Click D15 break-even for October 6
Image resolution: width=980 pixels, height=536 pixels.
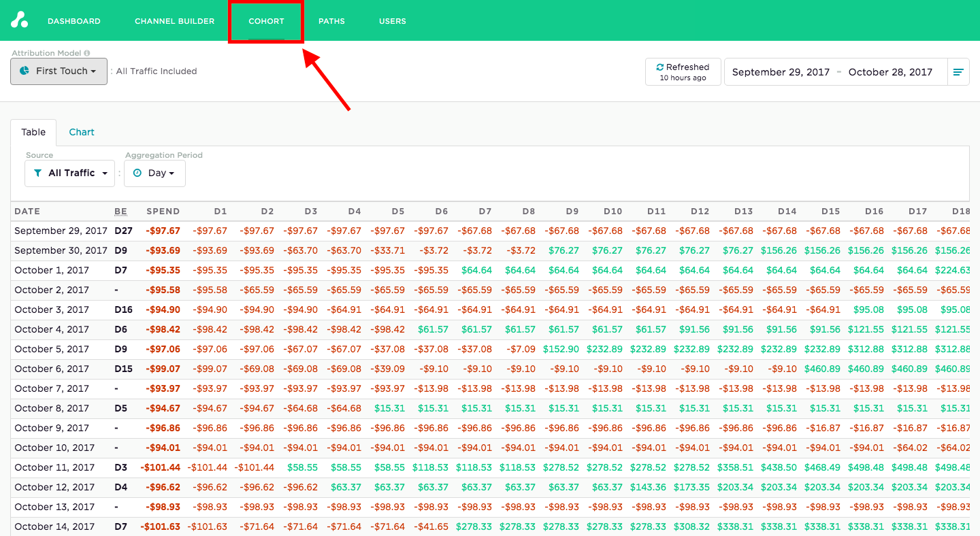tap(124, 369)
